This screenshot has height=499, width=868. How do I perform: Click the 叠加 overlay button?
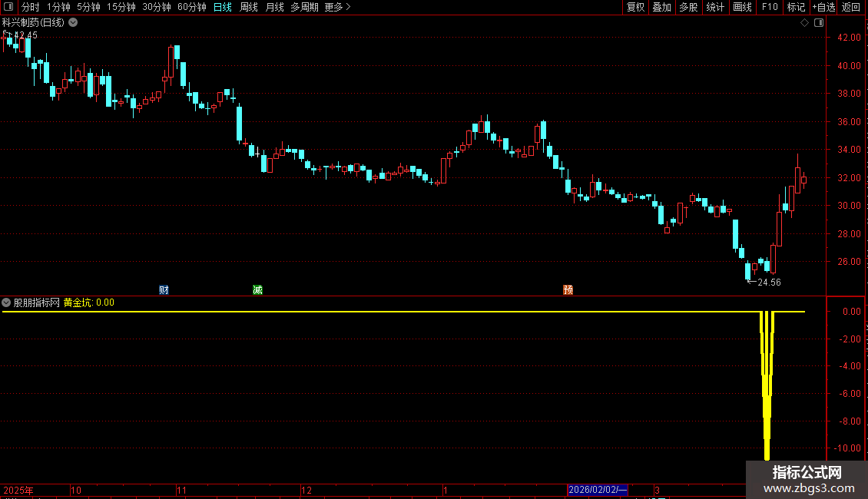click(x=661, y=7)
